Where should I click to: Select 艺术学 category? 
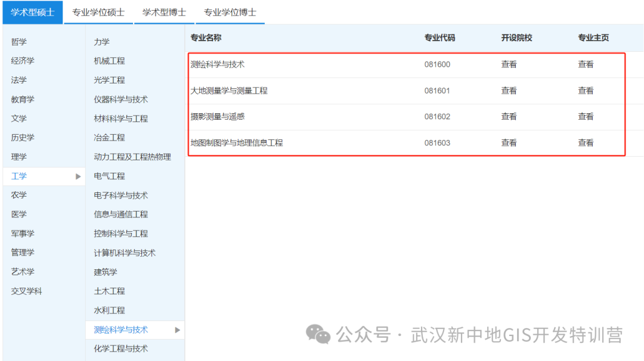pyautogui.click(x=23, y=272)
